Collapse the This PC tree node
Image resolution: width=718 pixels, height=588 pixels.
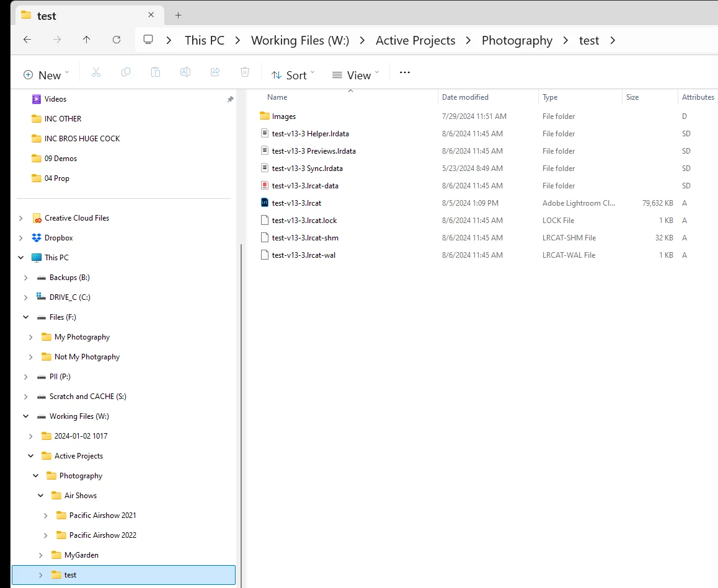point(20,258)
